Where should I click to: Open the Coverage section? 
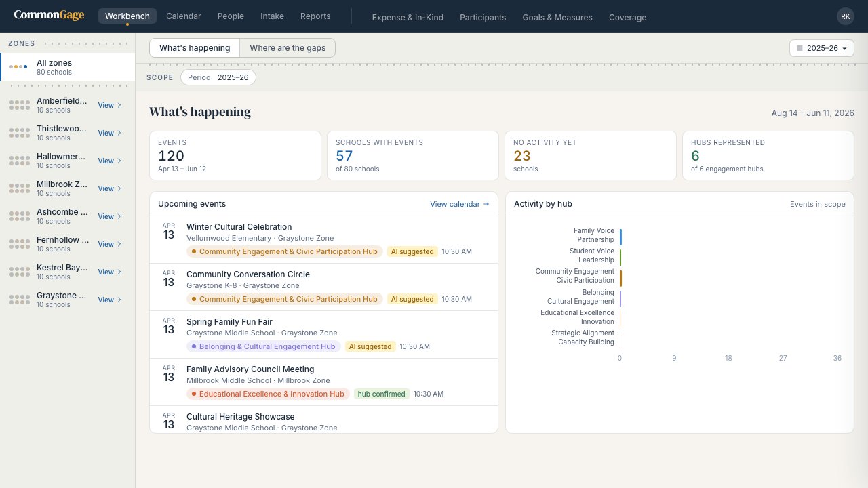pyautogui.click(x=627, y=18)
